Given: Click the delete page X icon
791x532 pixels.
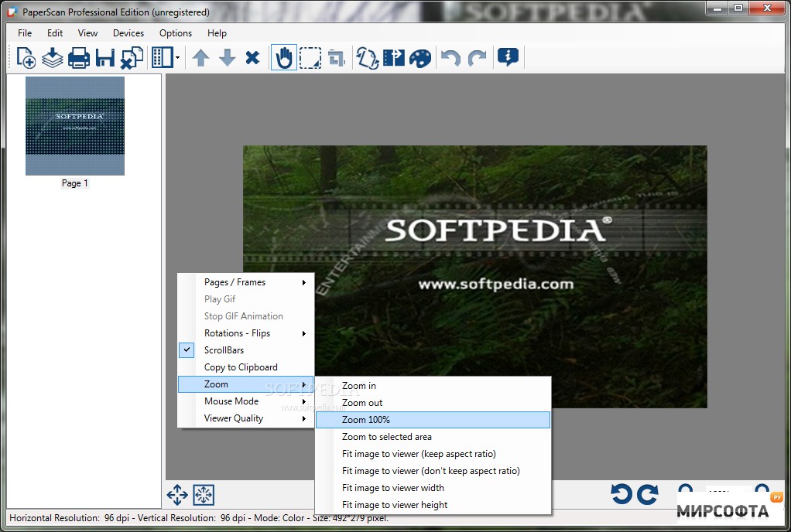Looking at the screenshot, I should click(x=252, y=56).
